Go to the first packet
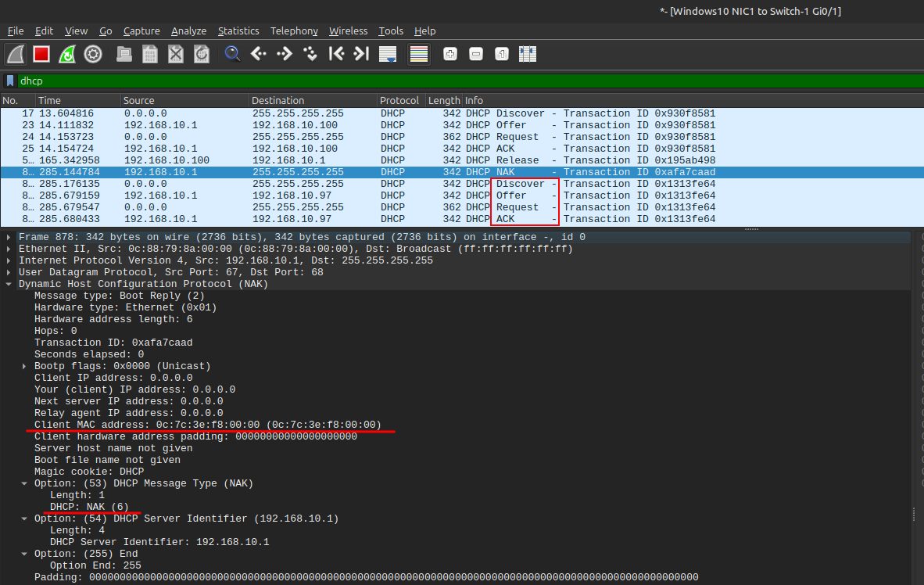This screenshot has height=585, width=924. [x=336, y=54]
